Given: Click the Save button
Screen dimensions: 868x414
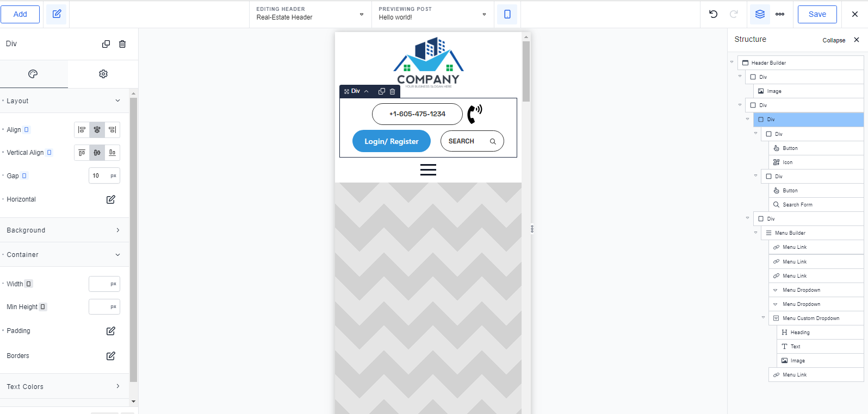Looking at the screenshot, I should coord(817,14).
